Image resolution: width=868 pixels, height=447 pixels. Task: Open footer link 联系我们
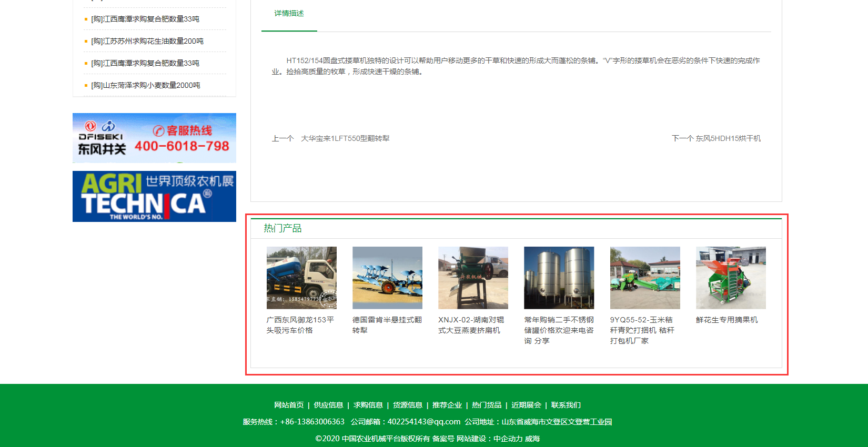click(566, 405)
